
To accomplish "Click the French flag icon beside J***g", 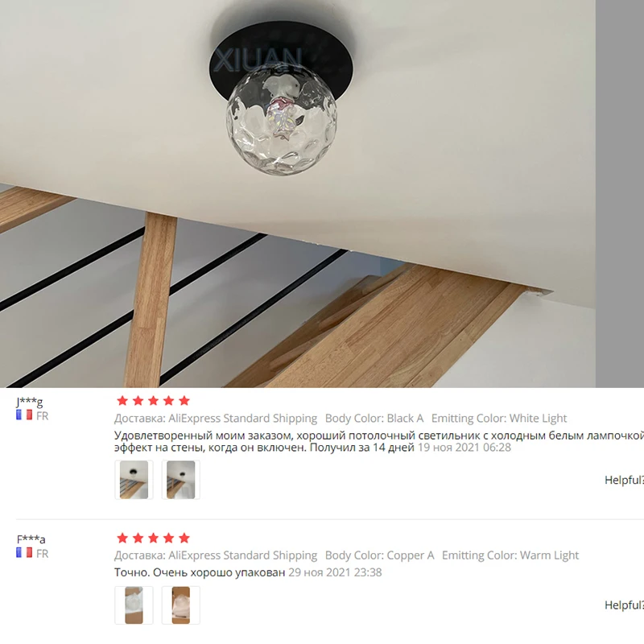I will pos(24,415).
